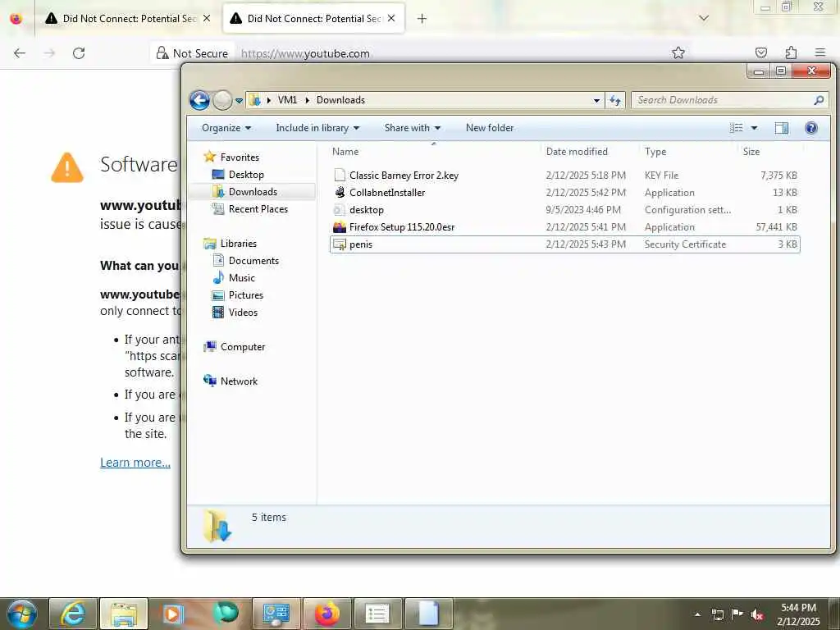Switch to first Firefox tab
This screenshot has height=630, width=840.
[127, 19]
